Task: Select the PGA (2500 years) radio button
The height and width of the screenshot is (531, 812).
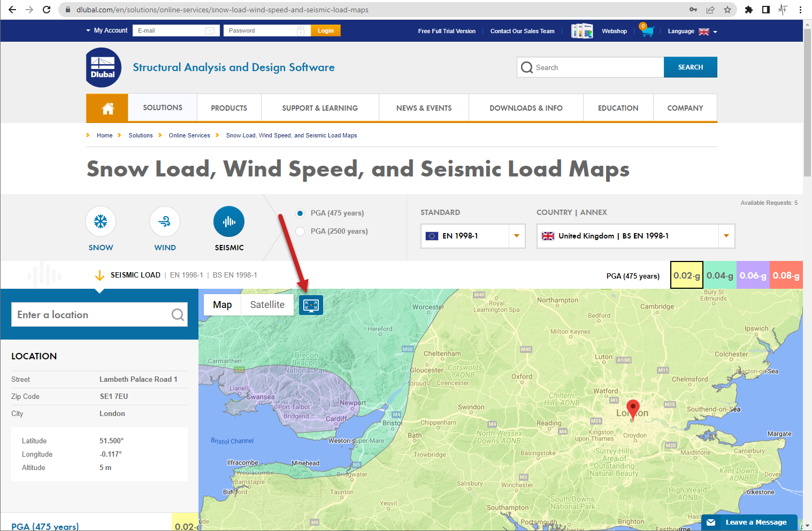Action: tap(300, 231)
